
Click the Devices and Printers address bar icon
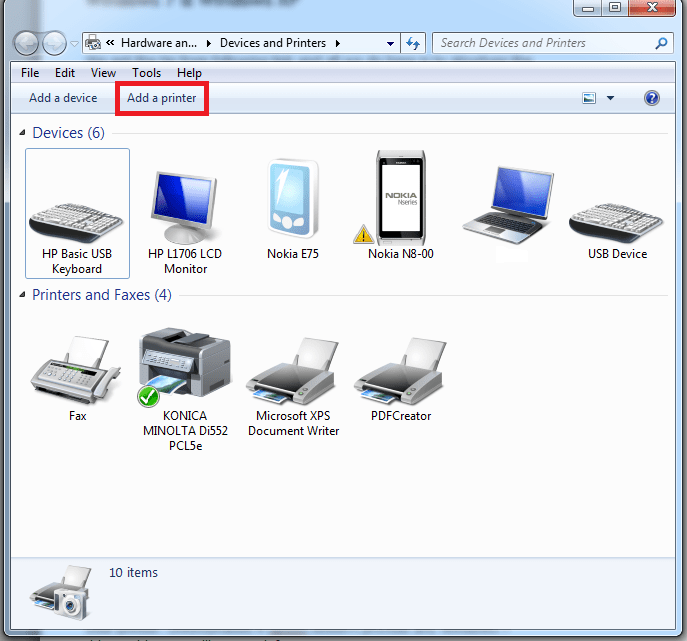click(x=93, y=43)
